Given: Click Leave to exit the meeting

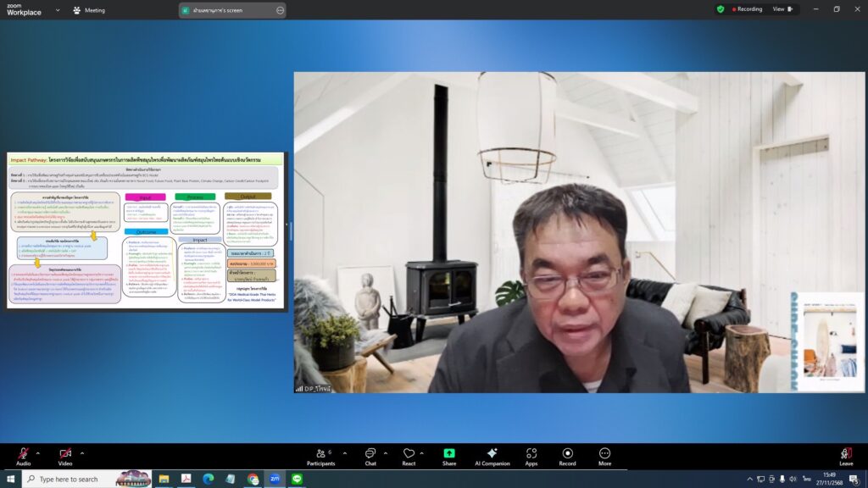Looking at the screenshot, I should point(846,457).
